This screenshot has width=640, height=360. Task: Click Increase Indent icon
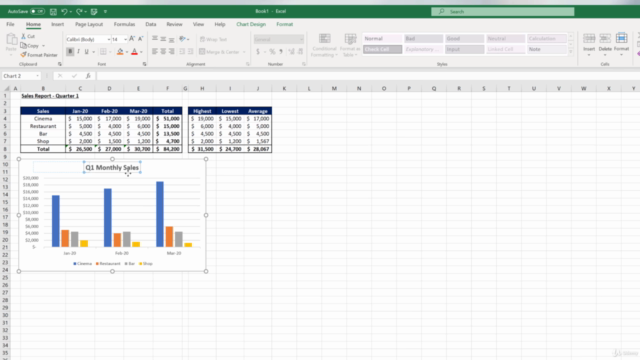click(x=190, y=51)
